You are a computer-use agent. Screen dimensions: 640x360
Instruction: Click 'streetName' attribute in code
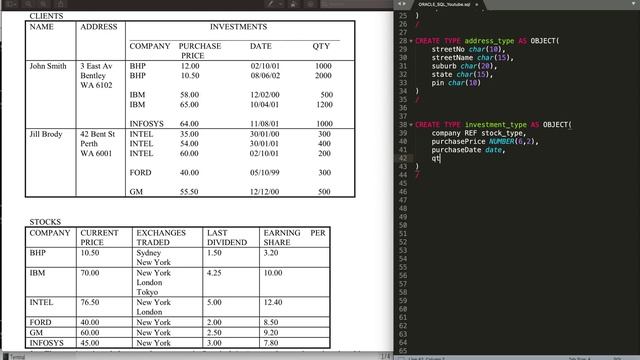click(x=452, y=58)
